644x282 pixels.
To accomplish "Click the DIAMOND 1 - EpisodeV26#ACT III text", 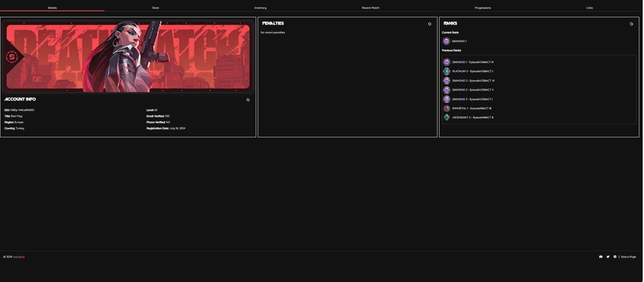I will (x=473, y=62).
